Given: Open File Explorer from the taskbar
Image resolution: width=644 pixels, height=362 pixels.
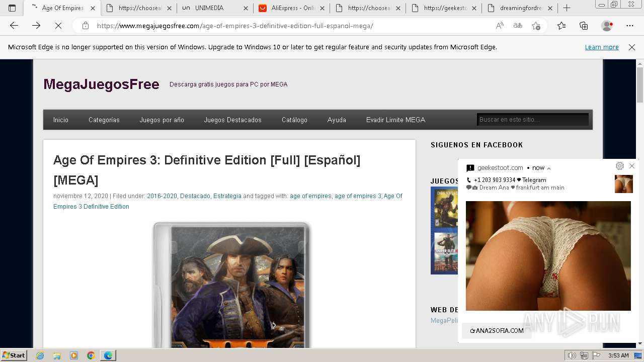Looking at the screenshot, I should coord(57,355).
